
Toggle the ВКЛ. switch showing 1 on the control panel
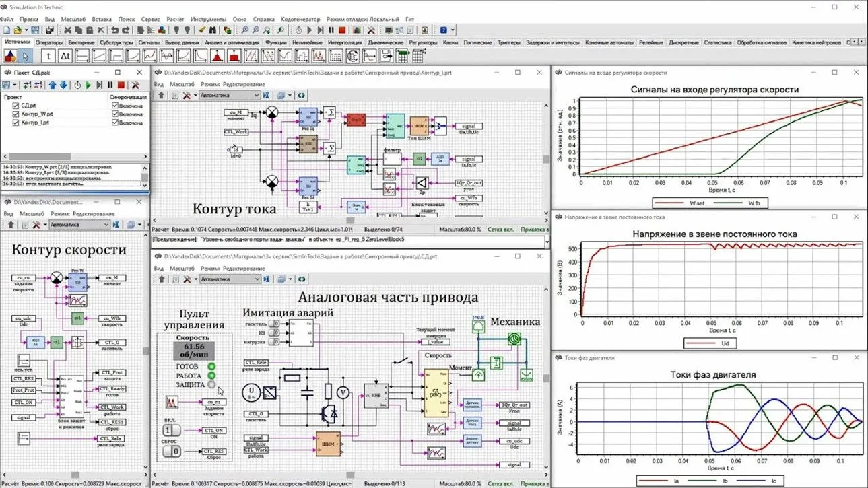pyautogui.click(x=173, y=430)
